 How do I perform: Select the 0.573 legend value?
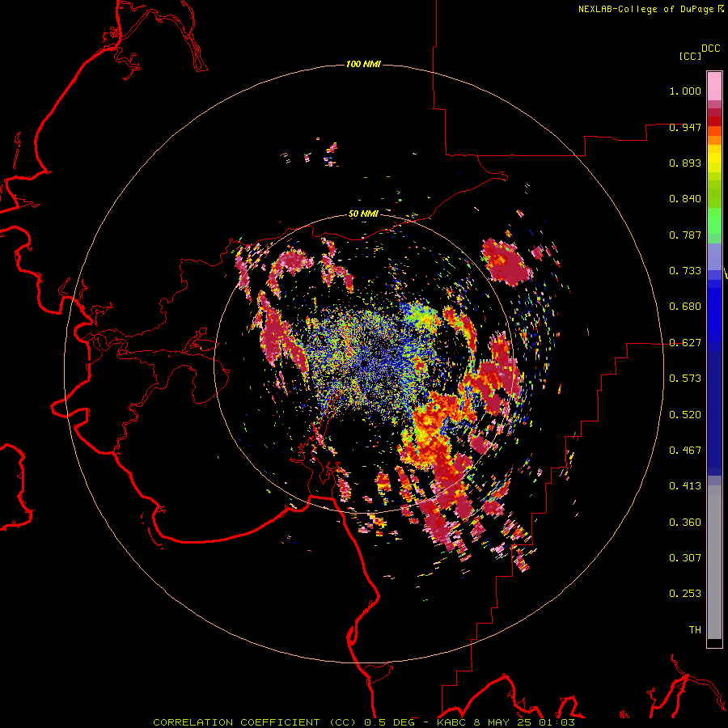pos(685,379)
